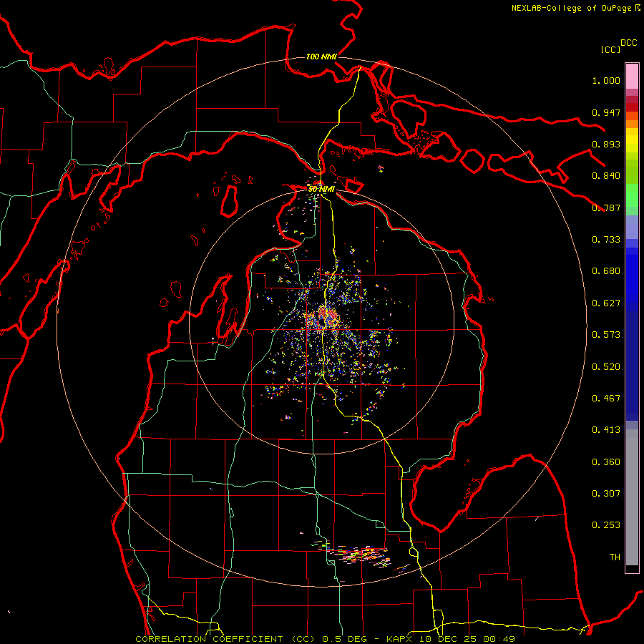644x644 pixels.
Task: Pick the gray segment of the color bar
Action: (632, 497)
